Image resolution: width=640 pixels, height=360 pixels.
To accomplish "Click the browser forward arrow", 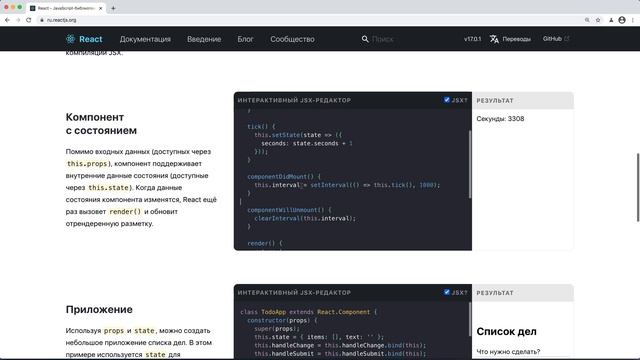I will [18, 20].
